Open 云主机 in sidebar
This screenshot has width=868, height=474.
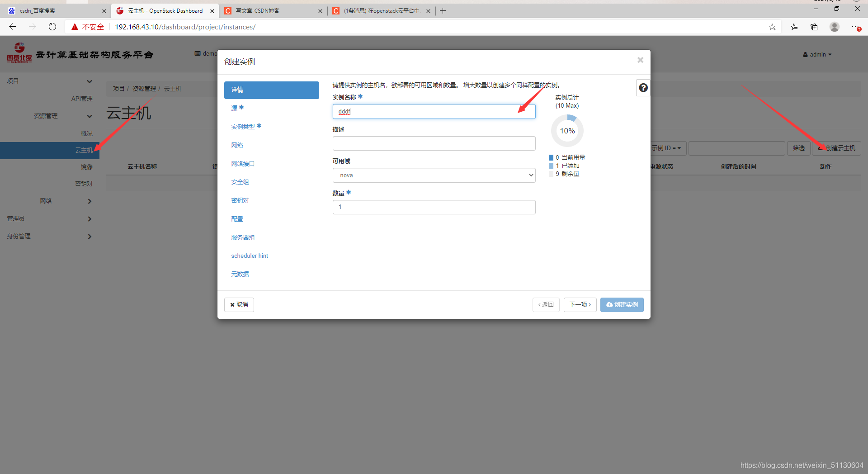(50, 150)
